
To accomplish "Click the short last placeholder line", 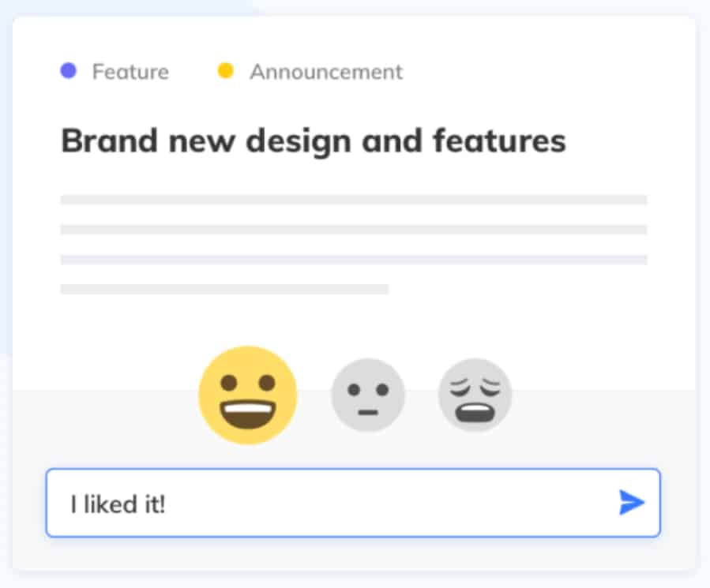I will pyautogui.click(x=224, y=289).
